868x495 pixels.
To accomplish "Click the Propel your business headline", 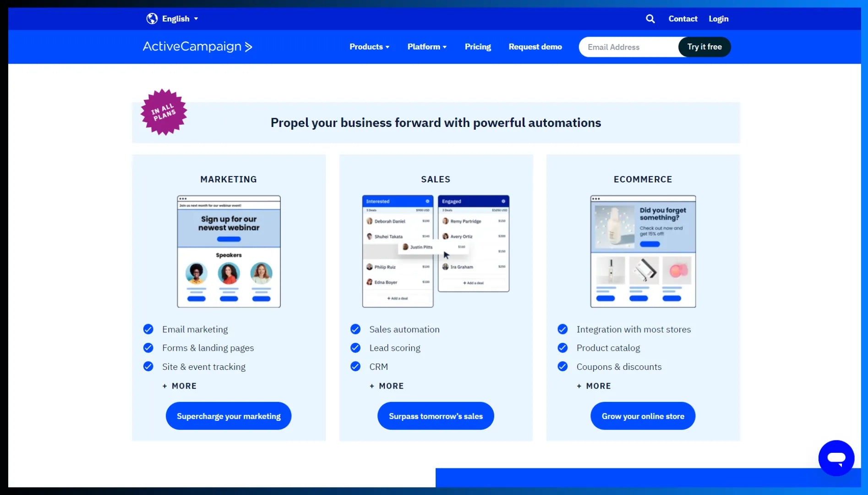I will point(436,122).
